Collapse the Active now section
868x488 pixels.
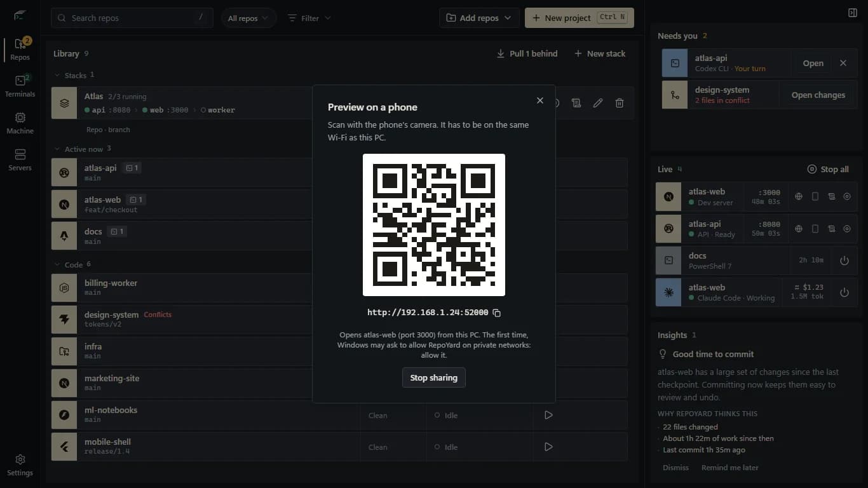(57, 149)
